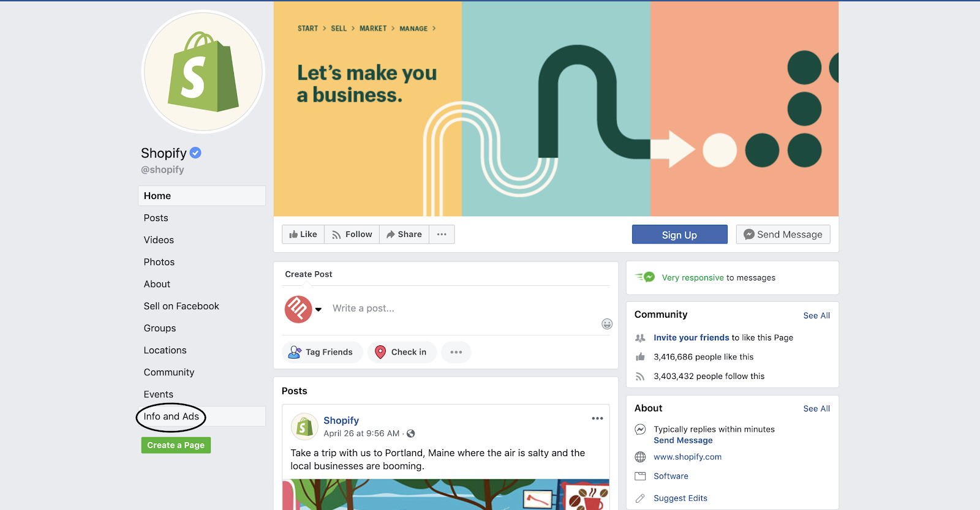Image resolution: width=980 pixels, height=510 pixels.
Task: Click the Send Message button
Action: coord(783,234)
